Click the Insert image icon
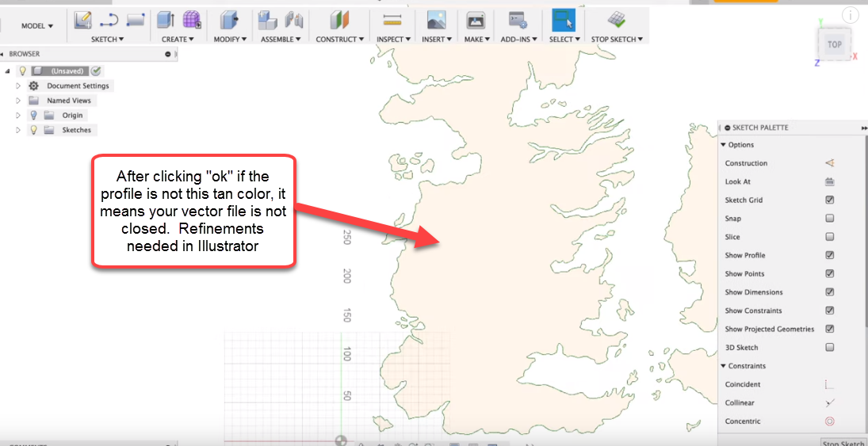 (436, 21)
